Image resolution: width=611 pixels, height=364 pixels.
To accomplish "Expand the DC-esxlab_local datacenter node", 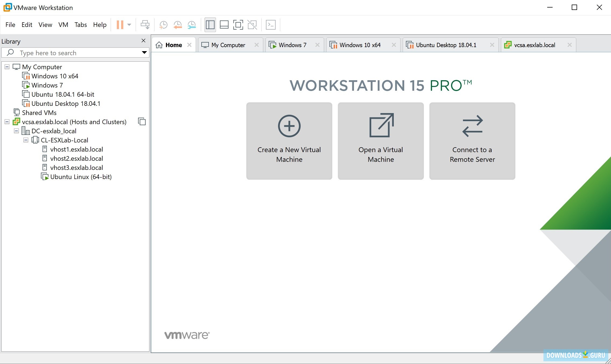I will coord(16,131).
